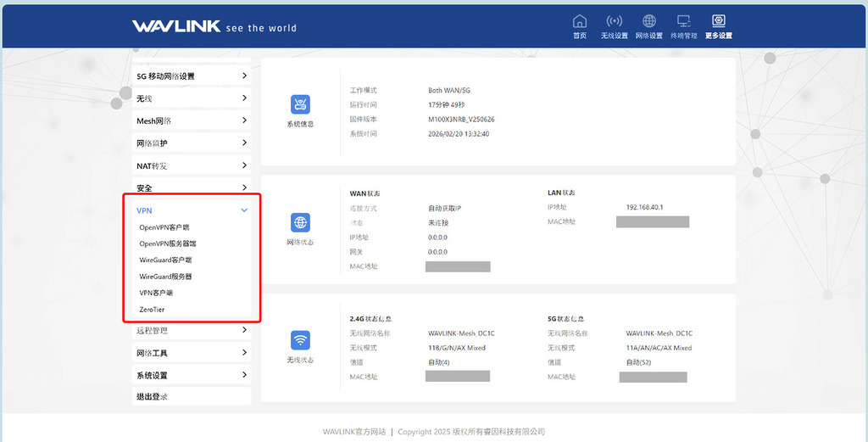
Task: Open the 无线设置 wireless icon
Action: [614, 21]
